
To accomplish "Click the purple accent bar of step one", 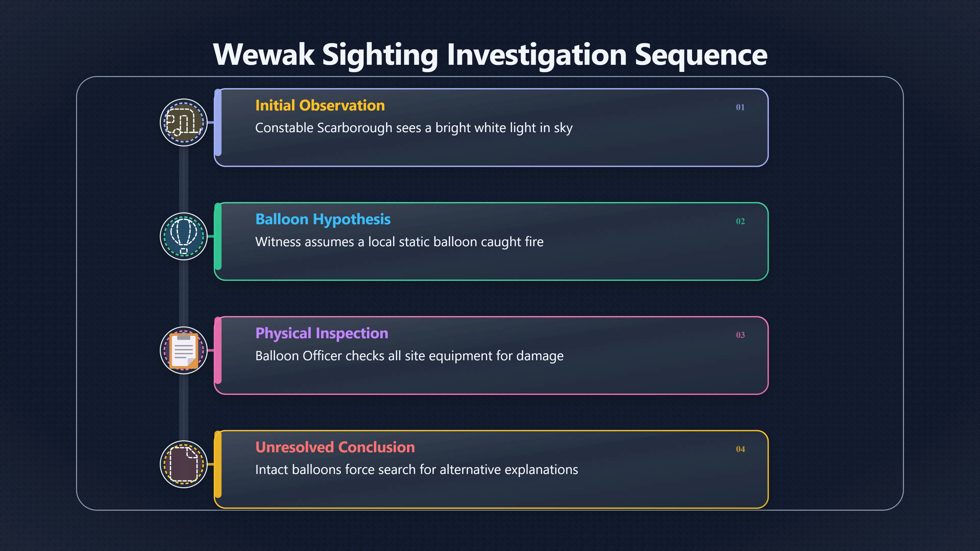I will point(218,123).
